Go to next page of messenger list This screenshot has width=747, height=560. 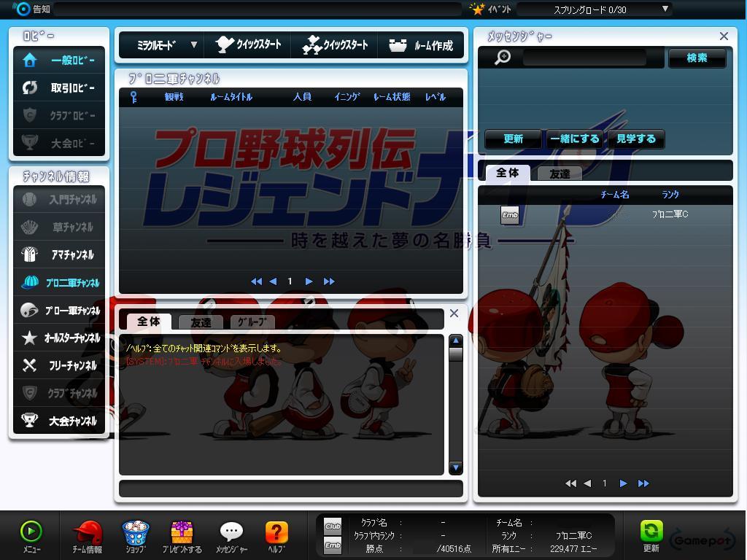click(623, 483)
